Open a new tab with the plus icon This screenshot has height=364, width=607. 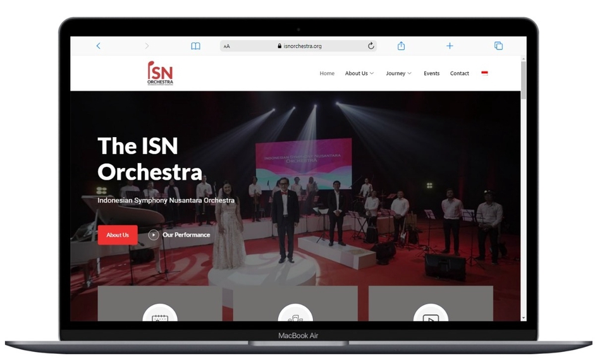point(450,45)
